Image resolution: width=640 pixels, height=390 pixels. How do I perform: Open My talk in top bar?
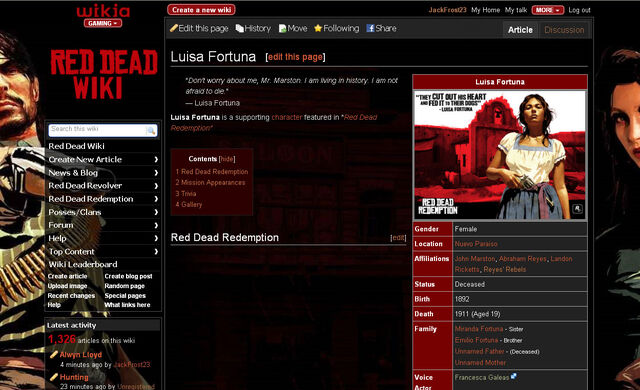coord(516,10)
